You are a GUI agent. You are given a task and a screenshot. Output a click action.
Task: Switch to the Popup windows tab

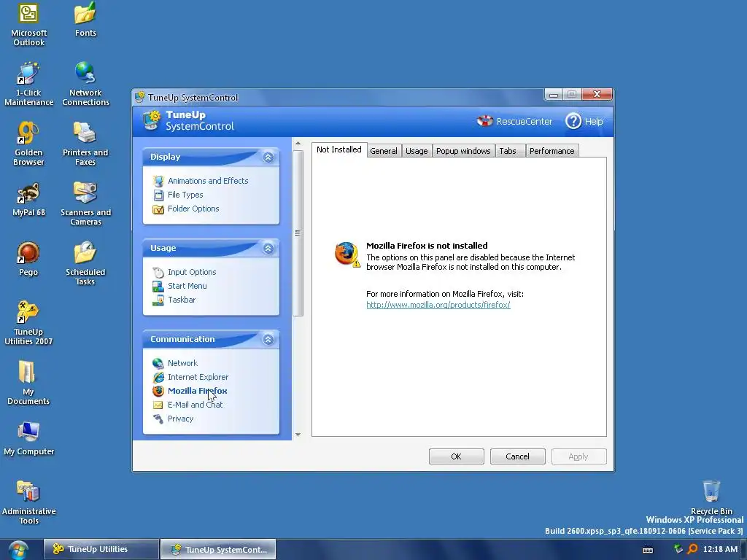[463, 151]
